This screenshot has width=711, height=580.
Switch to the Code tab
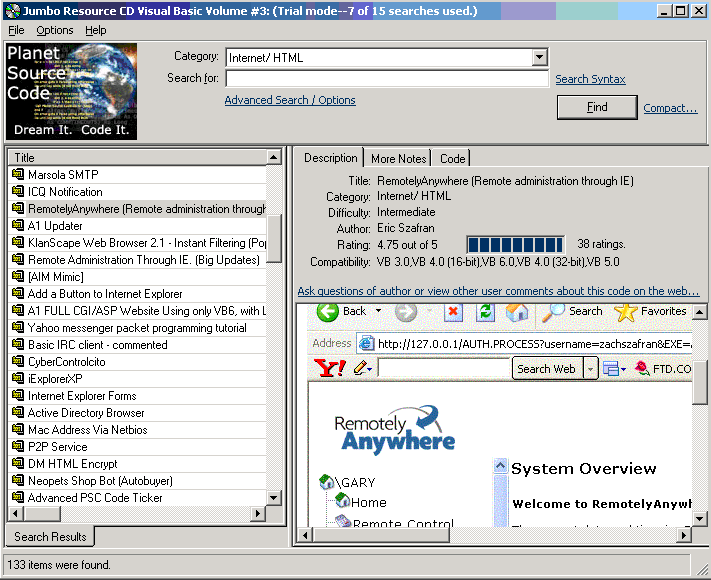[x=452, y=159]
